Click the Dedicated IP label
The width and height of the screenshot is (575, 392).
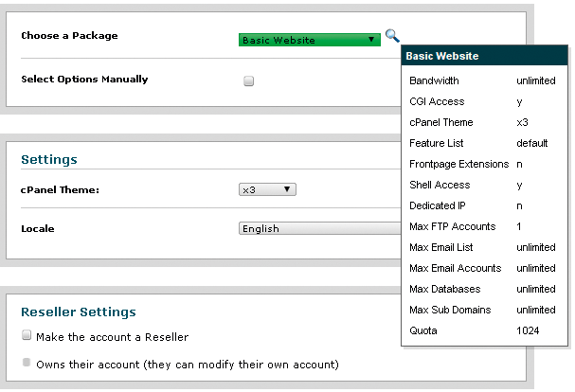pos(438,205)
